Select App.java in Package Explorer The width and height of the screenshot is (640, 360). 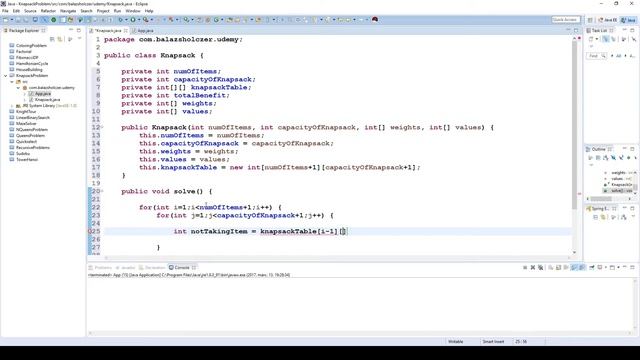click(x=42, y=93)
